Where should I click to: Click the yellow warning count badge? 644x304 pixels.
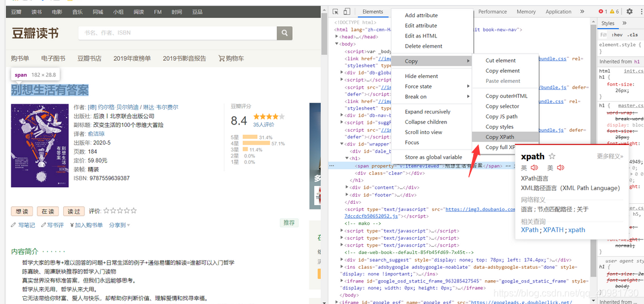pos(614,11)
